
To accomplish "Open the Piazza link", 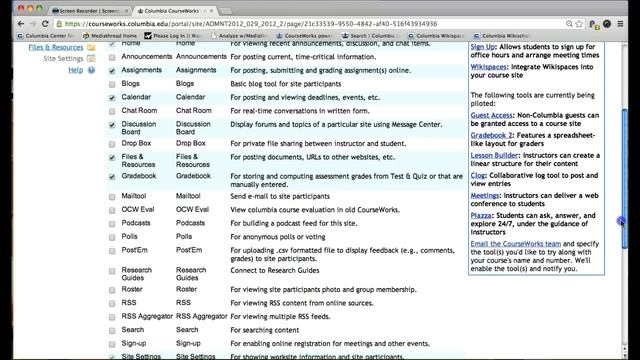I will pyautogui.click(x=481, y=216).
